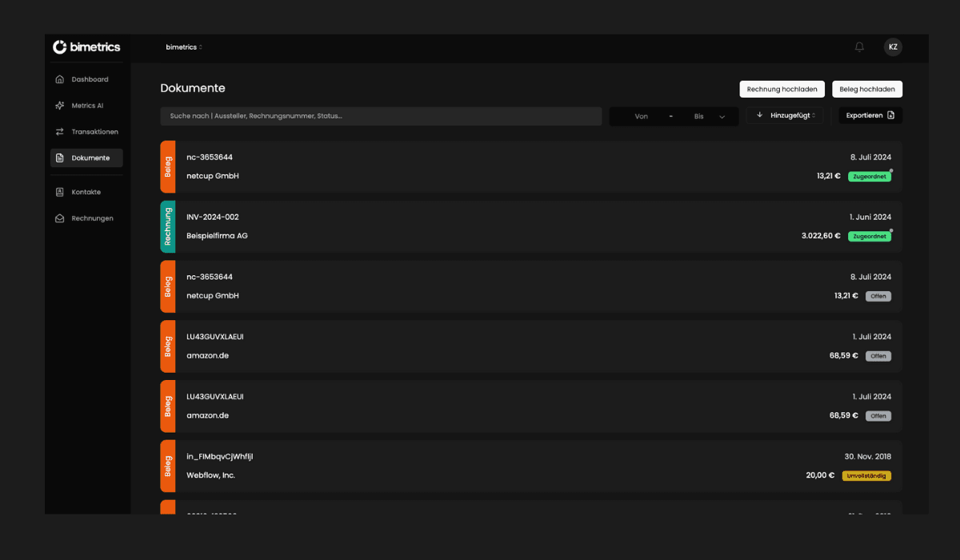Click the Kontakte contact icon
960x560 pixels.
[x=60, y=192]
